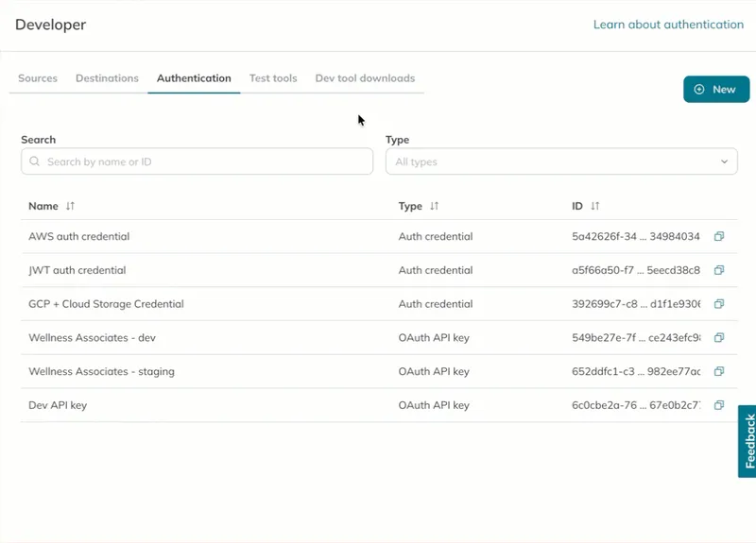
Task: Open JWT auth credential row
Action: (379, 270)
